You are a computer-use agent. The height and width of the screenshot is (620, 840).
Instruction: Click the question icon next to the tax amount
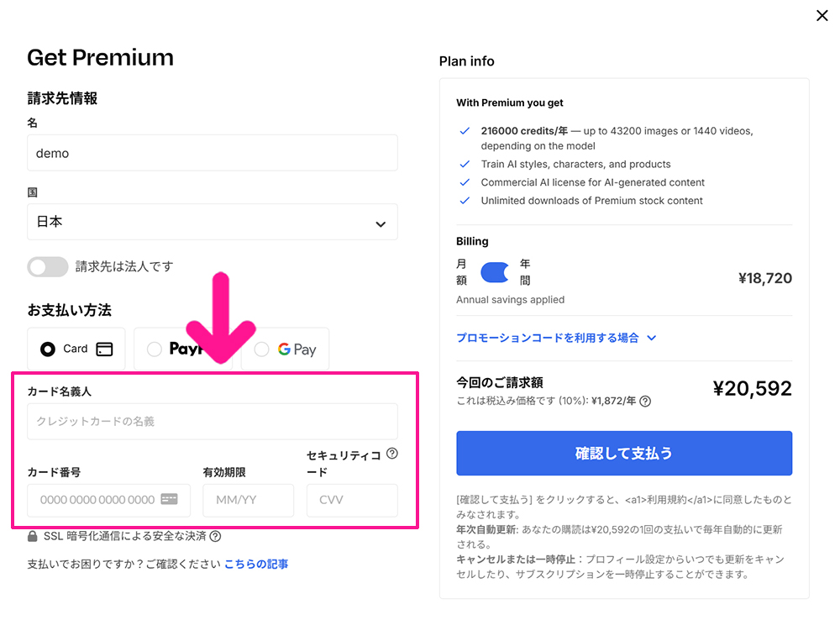click(644, 401)
